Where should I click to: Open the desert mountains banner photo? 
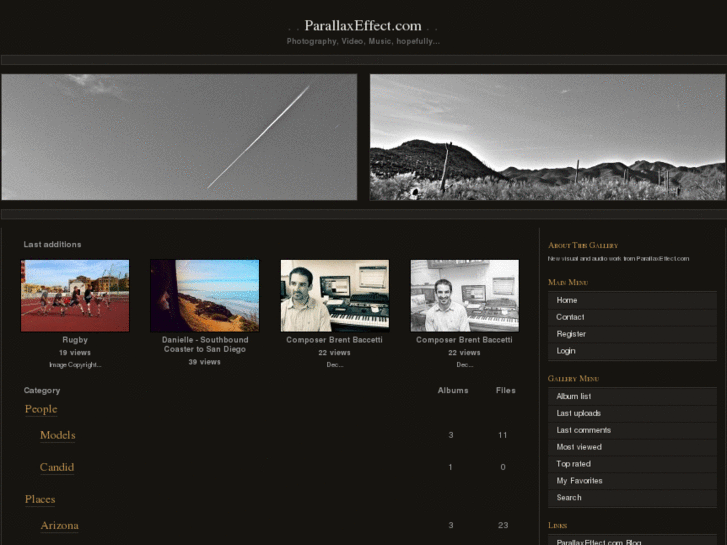(548, 137)
